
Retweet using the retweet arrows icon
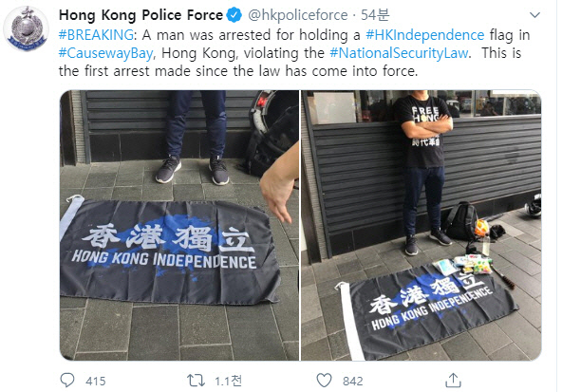point(196,381)
